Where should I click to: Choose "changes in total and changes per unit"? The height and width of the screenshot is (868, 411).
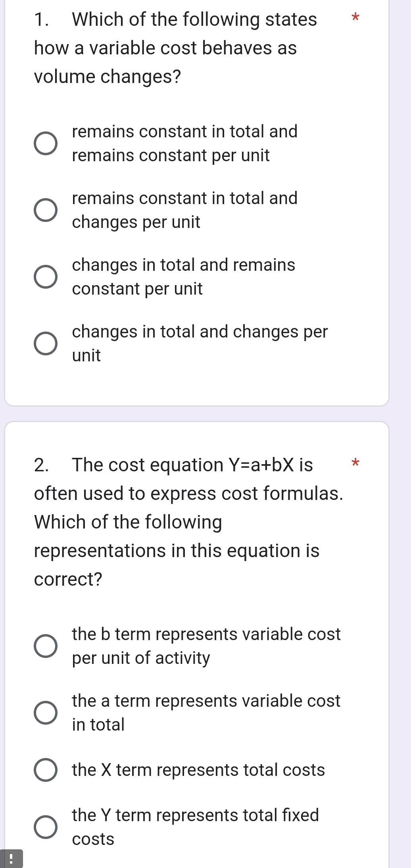(x=45, y=343)
